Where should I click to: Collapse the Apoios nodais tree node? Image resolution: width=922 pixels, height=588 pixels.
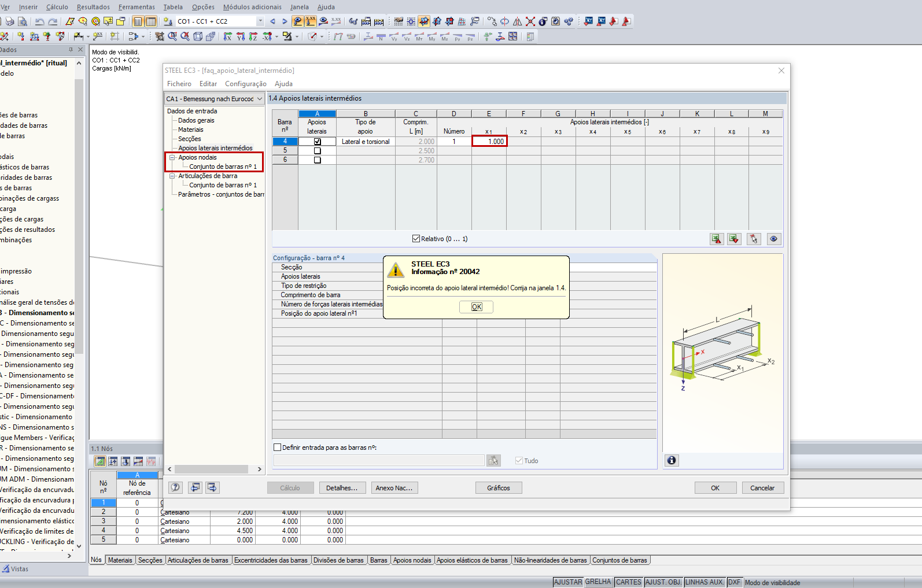coord(172,157)
